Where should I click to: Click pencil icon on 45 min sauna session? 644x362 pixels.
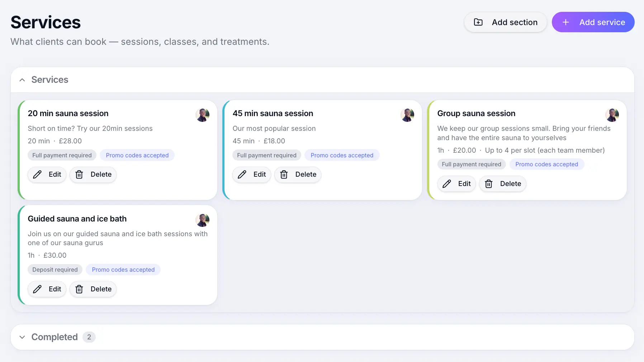tap(242, 175)
